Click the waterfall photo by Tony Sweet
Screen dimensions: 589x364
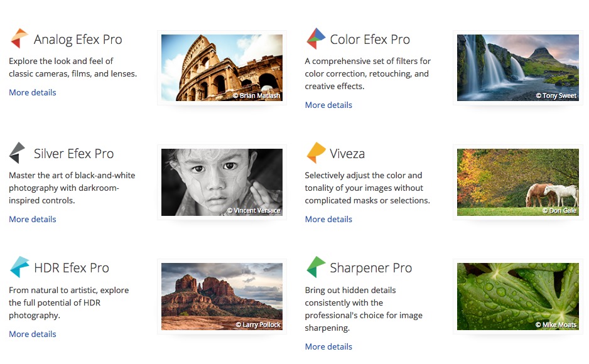tap(517, 68)
